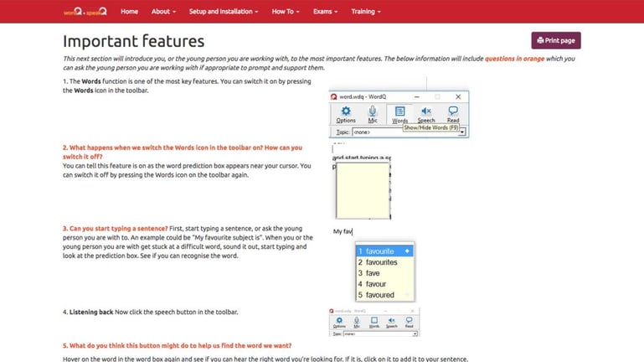Toggle the Words icon in WordQ toolbar
Image resolution: width=644 pixels, height=362 pixels.
point(399,114)
